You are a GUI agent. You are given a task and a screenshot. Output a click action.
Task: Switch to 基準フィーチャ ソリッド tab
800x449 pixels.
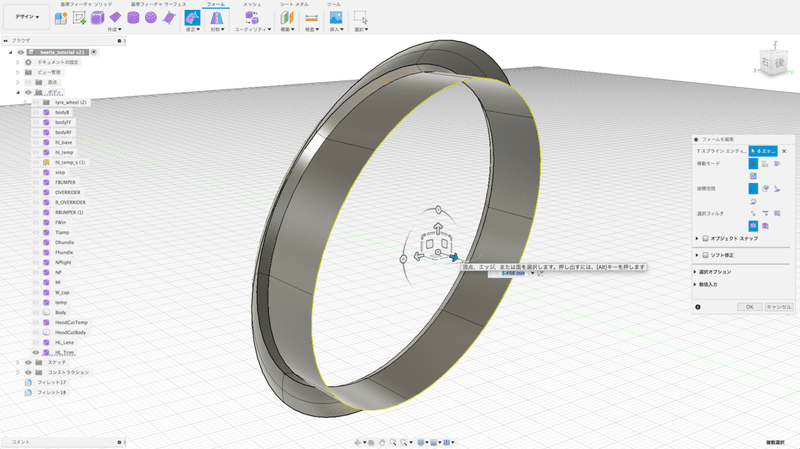point(86,4)
